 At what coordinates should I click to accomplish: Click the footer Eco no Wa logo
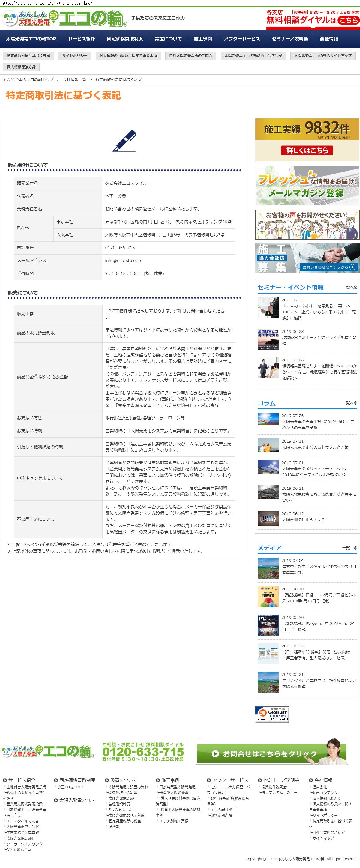48,752
